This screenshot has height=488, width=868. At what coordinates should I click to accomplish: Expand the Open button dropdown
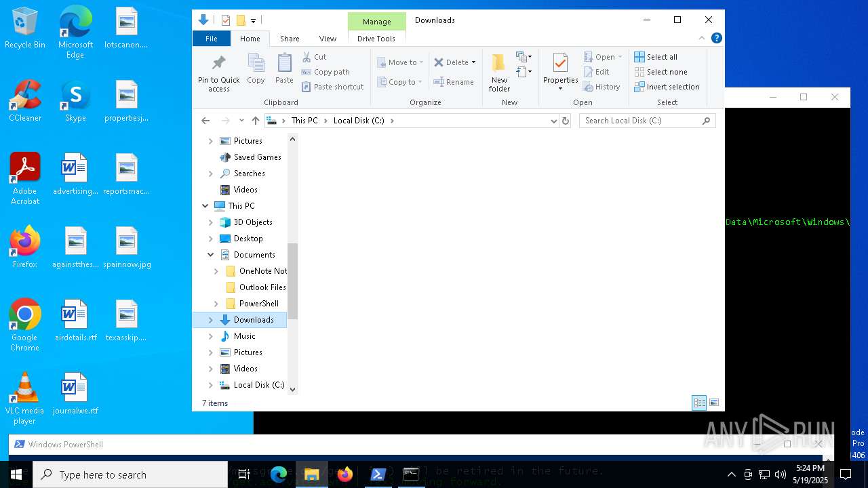point(620,57)
